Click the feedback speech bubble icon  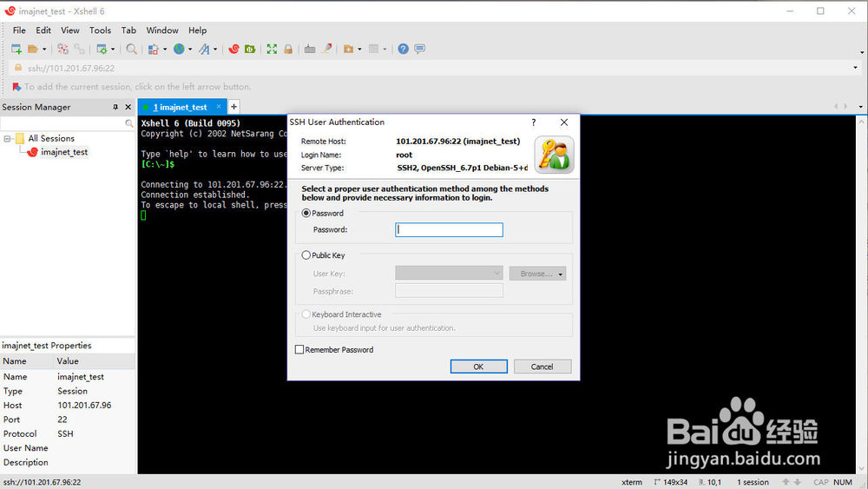[x=420, y=50]
